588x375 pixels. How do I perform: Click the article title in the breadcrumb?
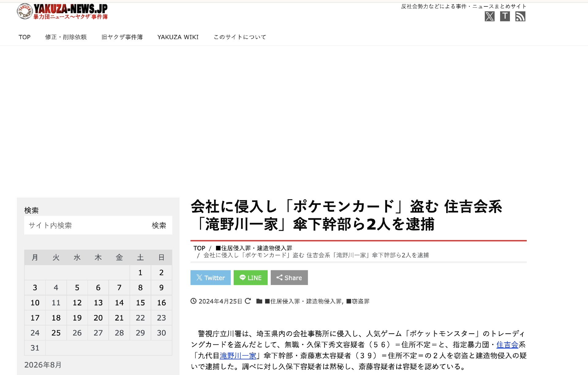click(316, 255)
